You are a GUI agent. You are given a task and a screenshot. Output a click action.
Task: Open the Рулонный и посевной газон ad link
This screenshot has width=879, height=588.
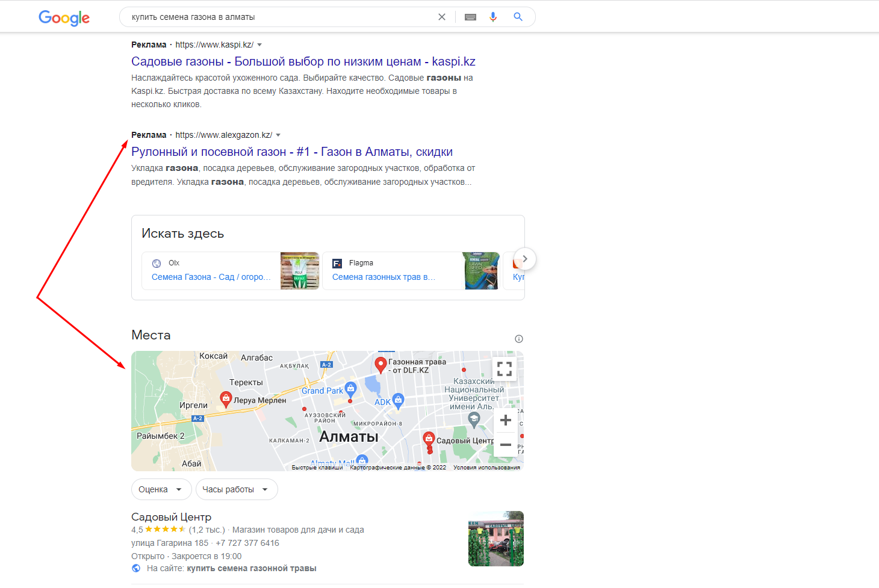click(x=292, y=152)
